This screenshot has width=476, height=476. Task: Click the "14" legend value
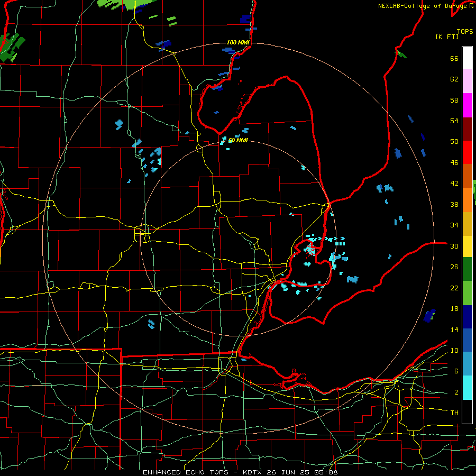click(x=454, y=329)
